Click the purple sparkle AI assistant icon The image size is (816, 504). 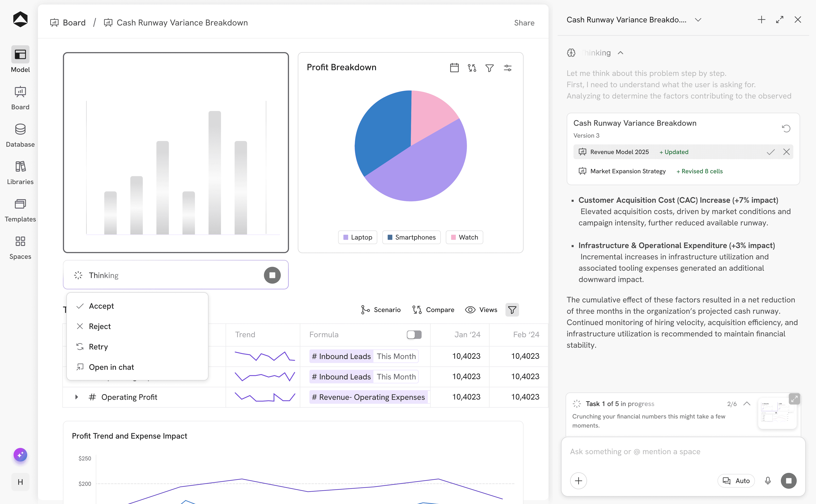[x=20, y=455]
